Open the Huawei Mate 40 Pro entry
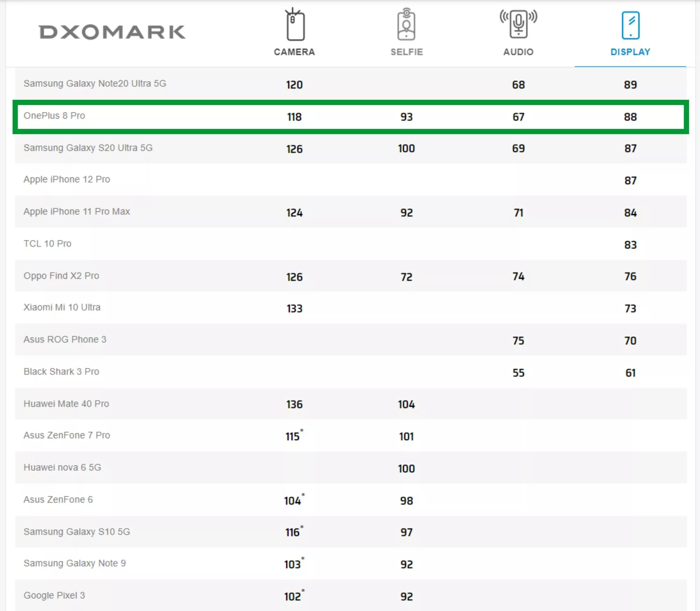The image size is (700, 611). 66,404
